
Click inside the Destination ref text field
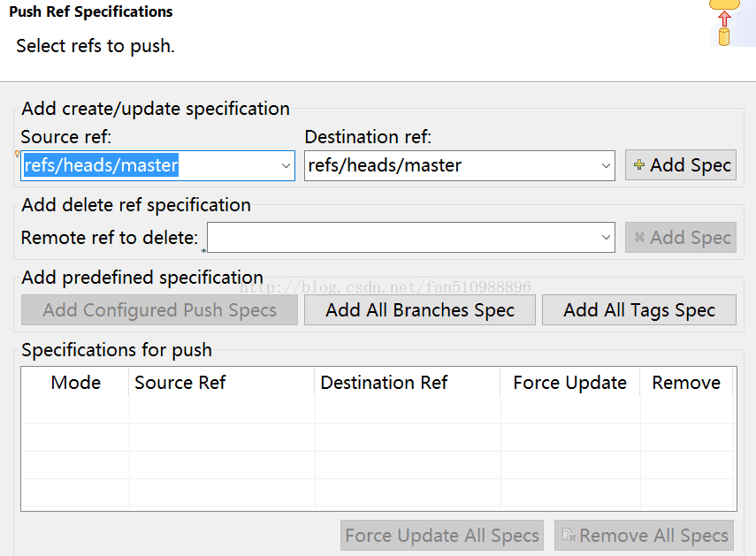[451, 166]
